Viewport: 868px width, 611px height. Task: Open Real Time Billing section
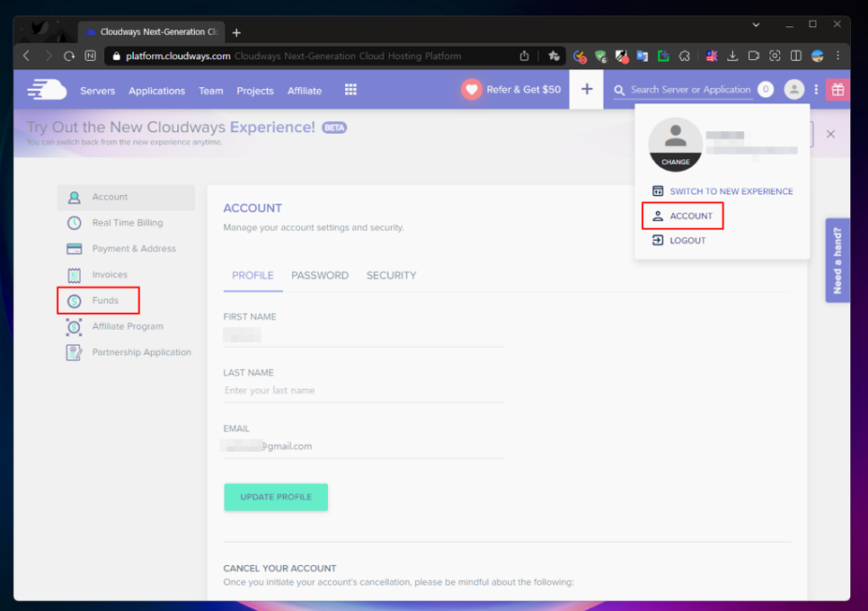pyautogui.click(x=126, y=223)
